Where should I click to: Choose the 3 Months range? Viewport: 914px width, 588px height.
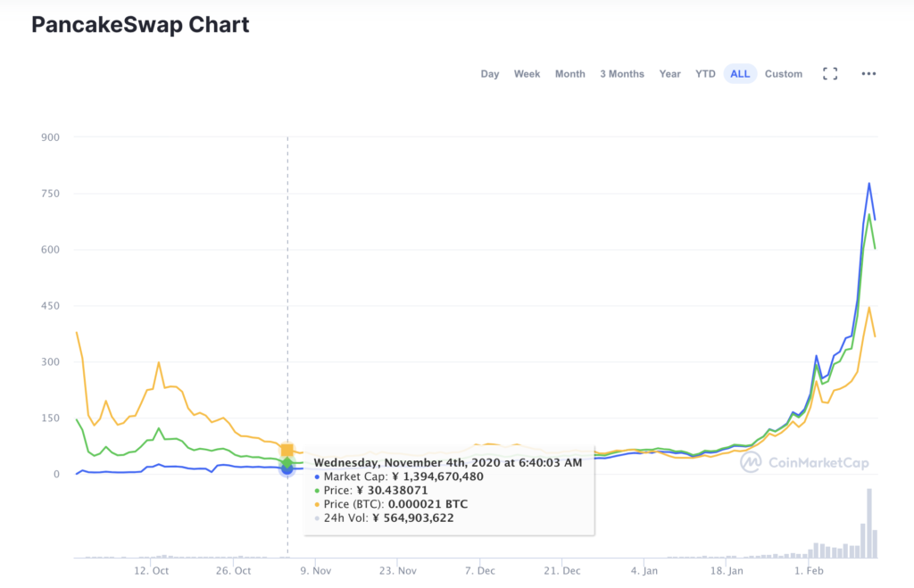coord(622,74)
